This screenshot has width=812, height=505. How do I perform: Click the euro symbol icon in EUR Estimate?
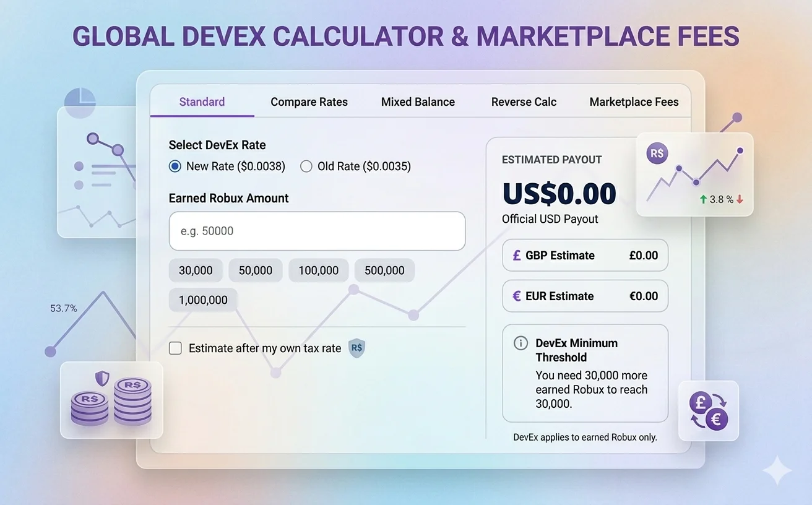click(517, 296)
